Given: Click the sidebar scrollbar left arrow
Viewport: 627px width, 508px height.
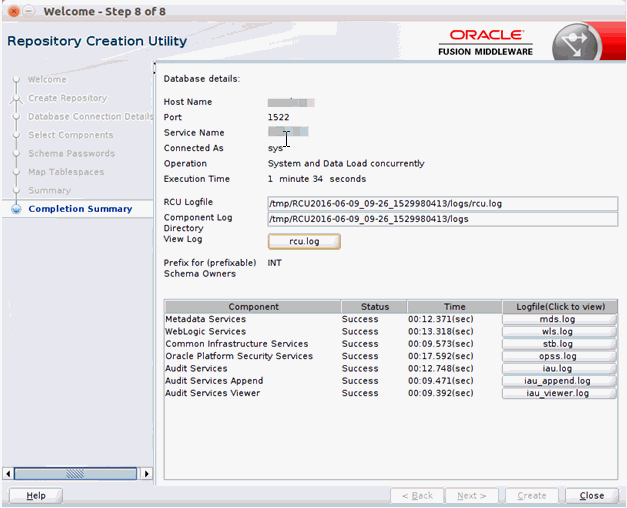Looking at the screenshot, I should click(x=8, y=474).
